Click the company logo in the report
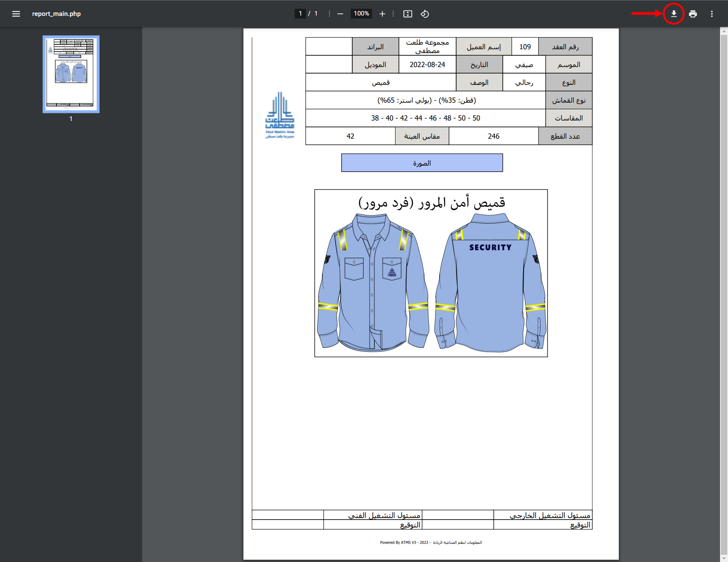The image size is (728, 562). (x=280, y=115)
